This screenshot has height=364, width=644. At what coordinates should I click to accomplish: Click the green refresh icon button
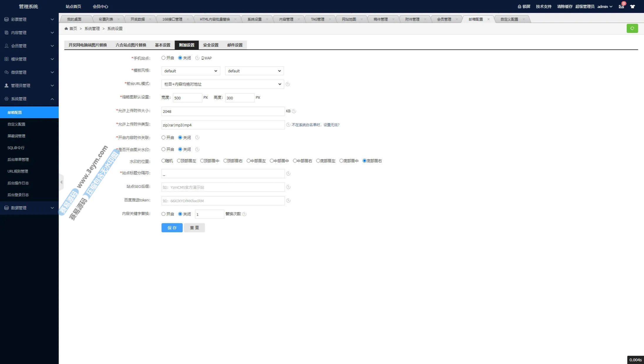coord(632,29)
